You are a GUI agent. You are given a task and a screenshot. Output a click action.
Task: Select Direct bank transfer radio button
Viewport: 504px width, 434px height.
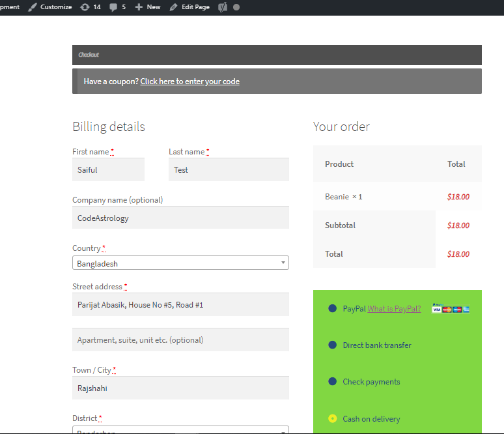[332, 345]
